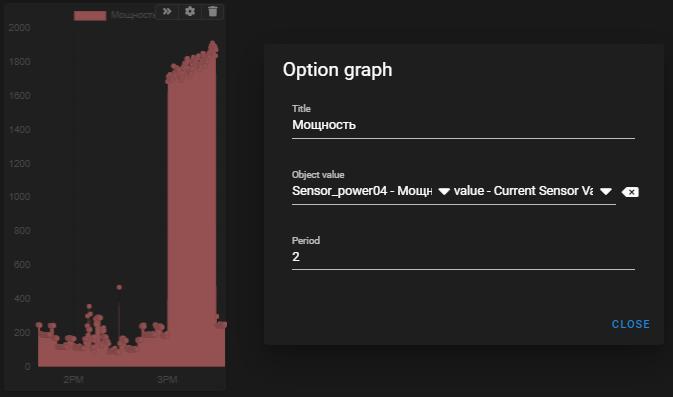Click the Object value field label
The width and height of the screenshot is (673, 397).
(x=318, y=175)
